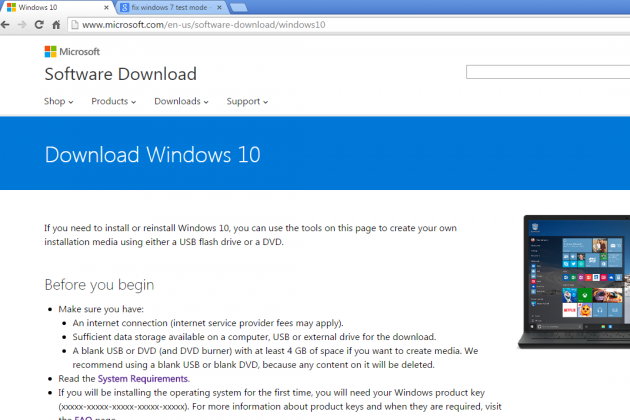Click the 'Before you begin' heading
Screen dimensions: 630x420
pyautogui.click(x=99, y=285)
